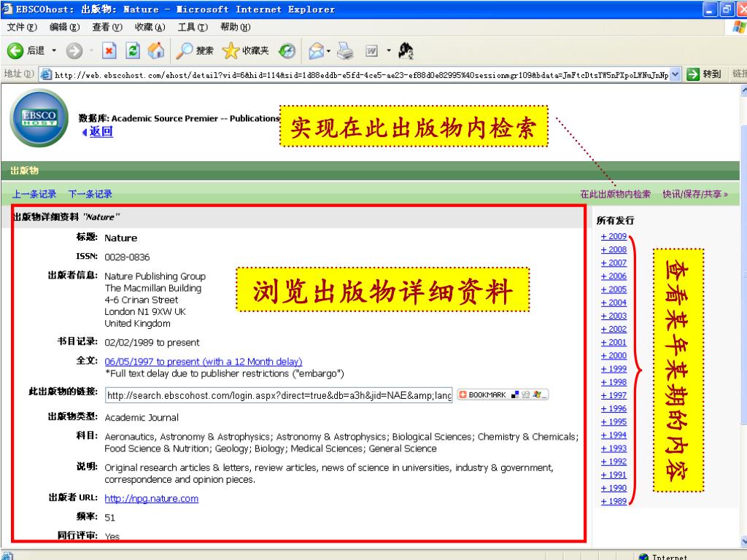Expand the 1996 issues list
The height and width of the screenshot is (560, 747).
point(614,408)
